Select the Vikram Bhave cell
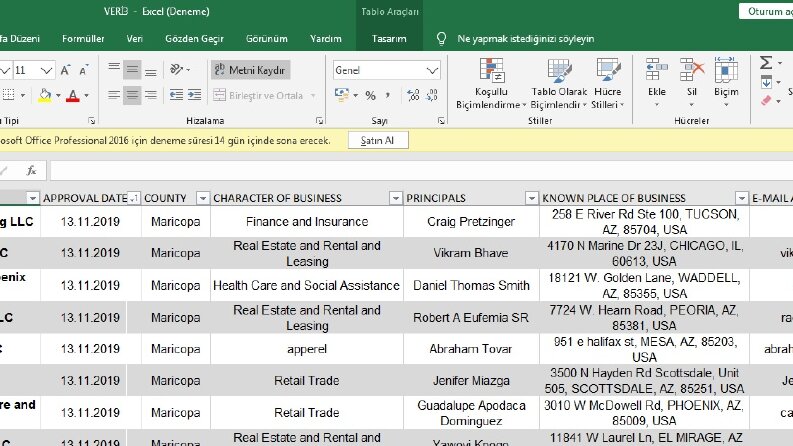 tap(471, 253)
